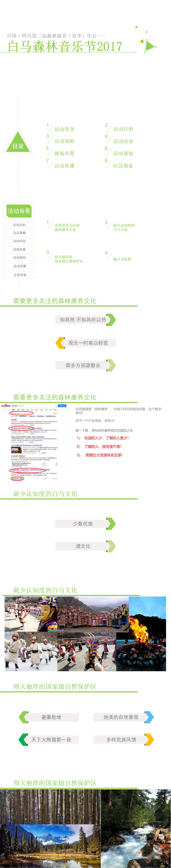The height and width of the screenshot is (868, 171).
Task: Select 活动目的 in the dashed sidebar list
Action: pyautogui.click(x=19, y=225)
